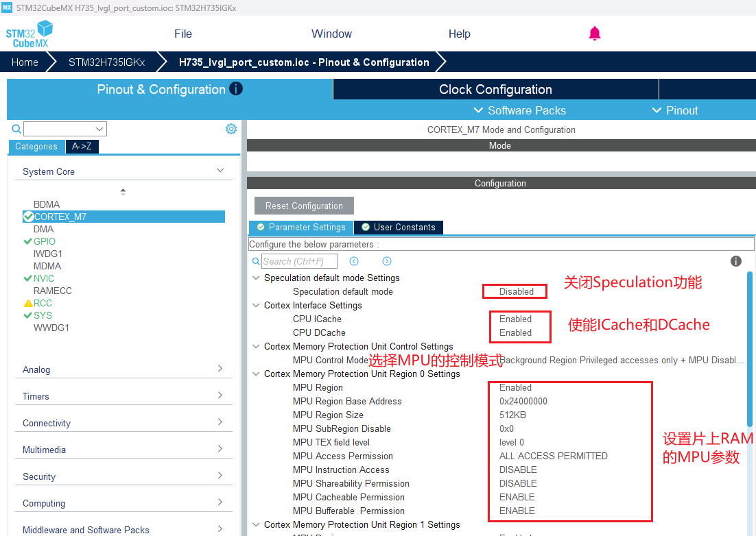Open the Pinout dropdown
The width and height of the screenshot is (756, 536).
675,110
